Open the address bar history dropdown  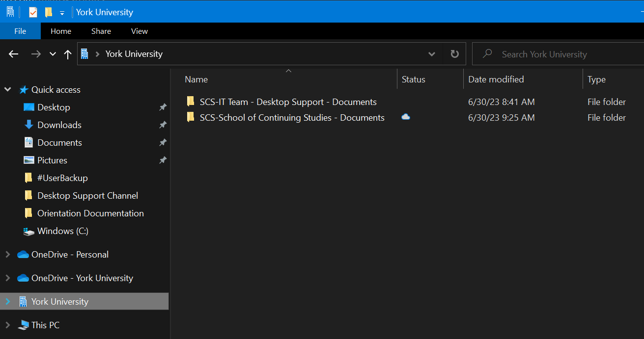point(432,54)
